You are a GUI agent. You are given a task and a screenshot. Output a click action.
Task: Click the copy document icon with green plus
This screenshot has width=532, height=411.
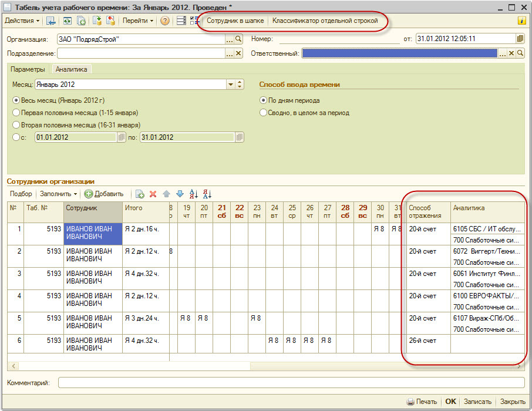click(81, 21)
